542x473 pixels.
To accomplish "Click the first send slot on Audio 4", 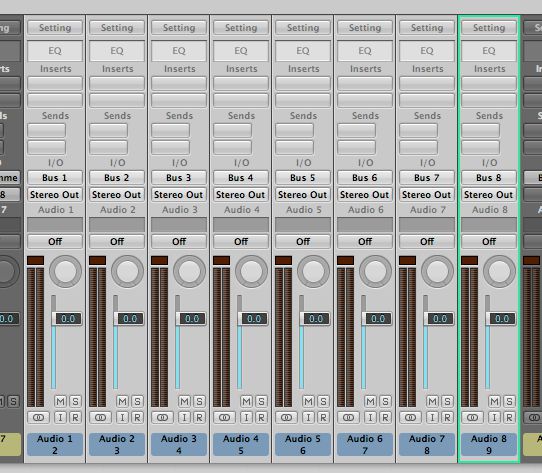I will tap(232, 130).
